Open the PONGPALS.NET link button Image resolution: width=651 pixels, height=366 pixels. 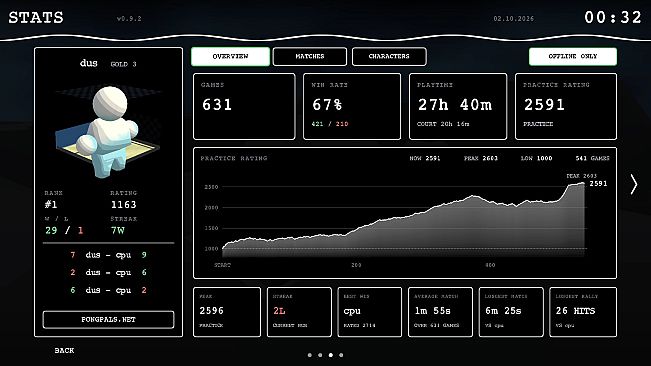pyautogui.click(x=108, y=320)
